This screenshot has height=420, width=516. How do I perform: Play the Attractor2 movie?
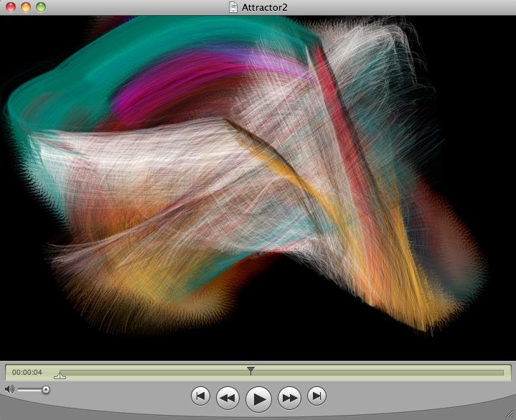coord(258,399)
